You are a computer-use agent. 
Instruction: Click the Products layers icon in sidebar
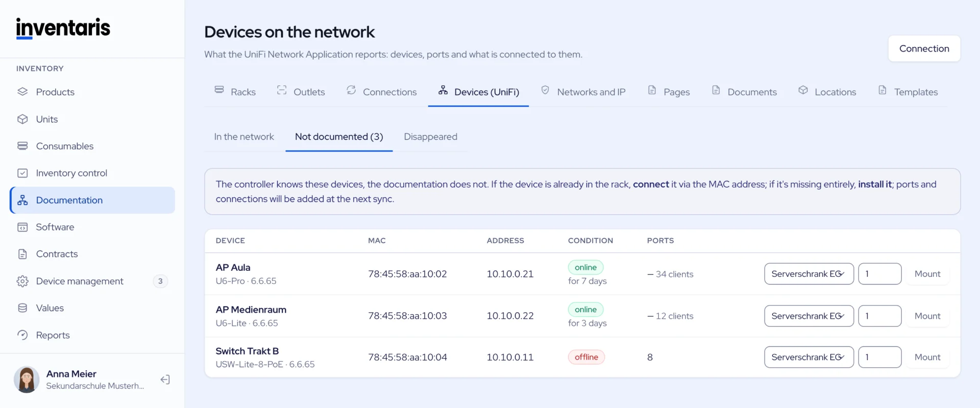click(22, 92)
